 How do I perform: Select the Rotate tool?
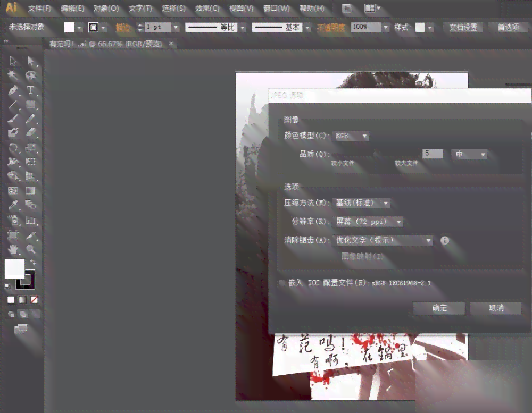tap(13, 148)
